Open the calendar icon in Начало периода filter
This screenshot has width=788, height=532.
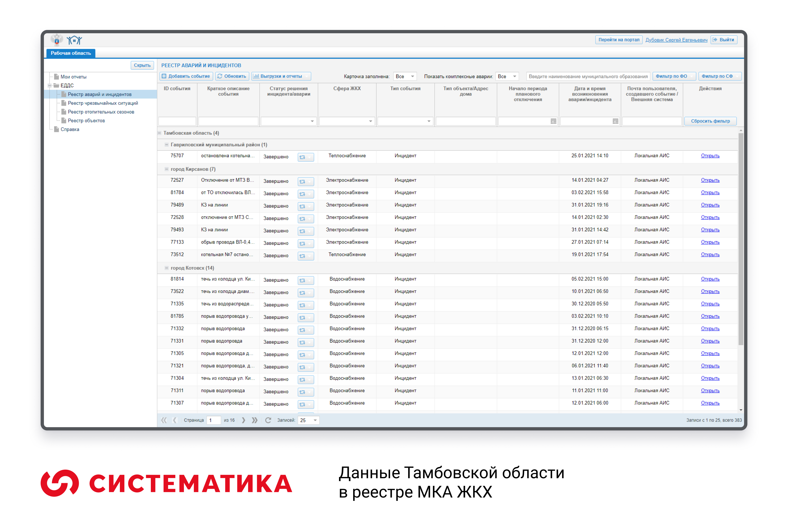[x=554, y=121]
